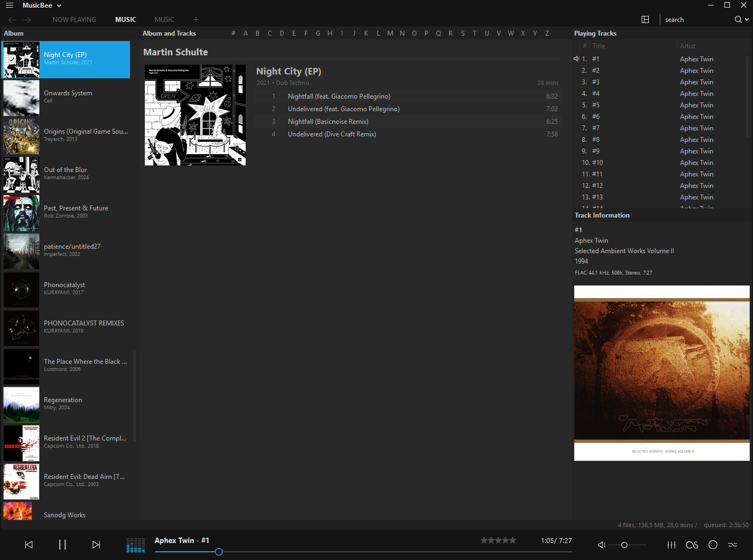753x560 pixels.
Task: Open the second, inactive MUSIC tab
Action: coord(165,20)
